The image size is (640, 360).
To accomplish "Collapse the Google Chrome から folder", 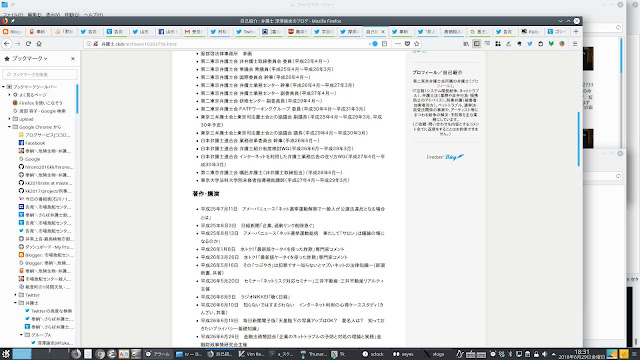I will coord(10,127).
